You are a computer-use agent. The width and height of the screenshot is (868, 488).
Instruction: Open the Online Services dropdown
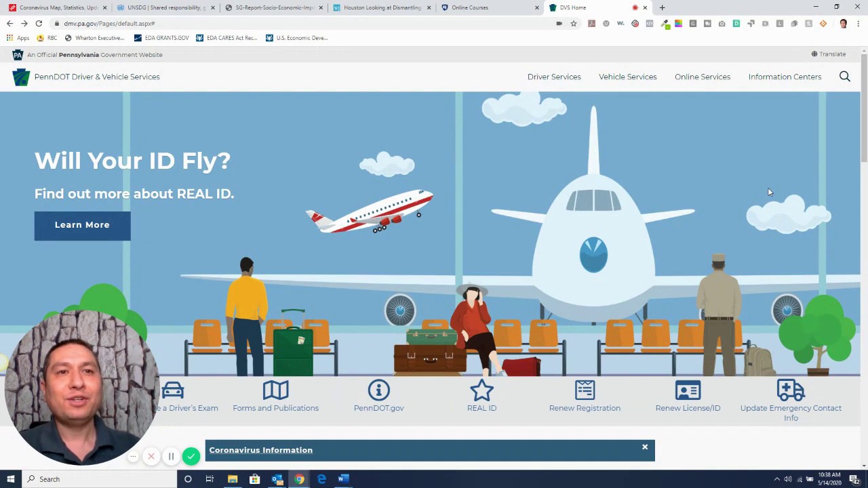click(x=702, y=77)
